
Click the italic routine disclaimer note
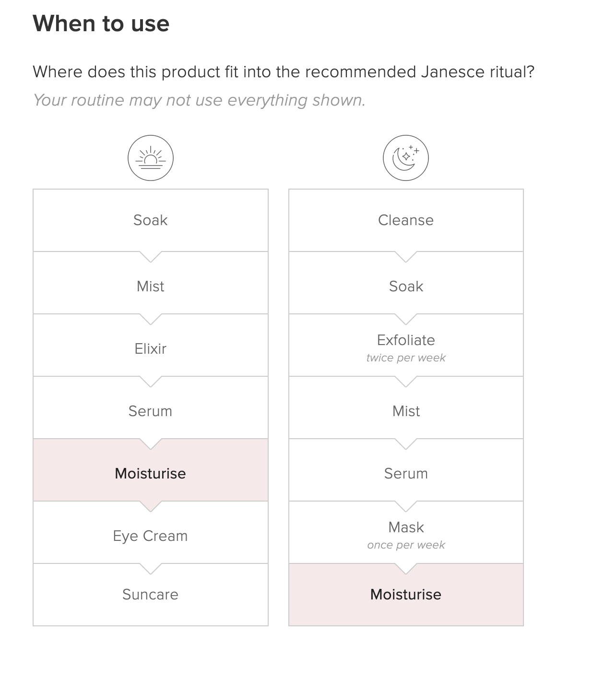pyautogui.click(x=199, y=100)
